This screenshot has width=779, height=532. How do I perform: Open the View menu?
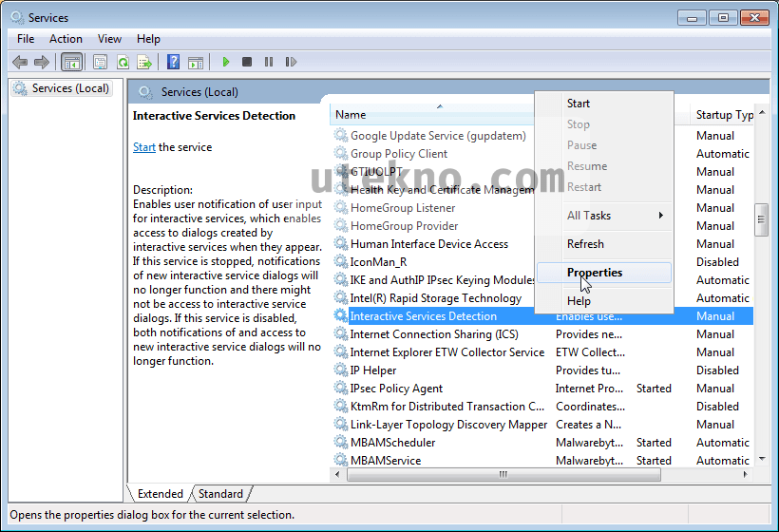coord(109,39)
